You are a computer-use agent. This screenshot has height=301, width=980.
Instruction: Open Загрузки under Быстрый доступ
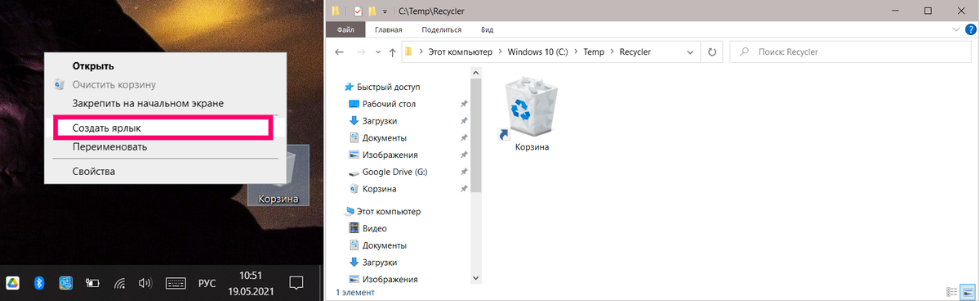point(379,121)
